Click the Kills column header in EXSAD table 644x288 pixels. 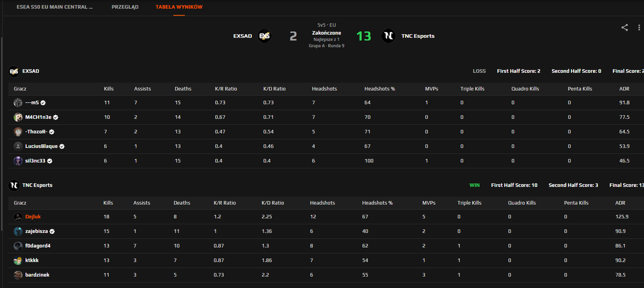pyautogui.click(x=109, y=88)
